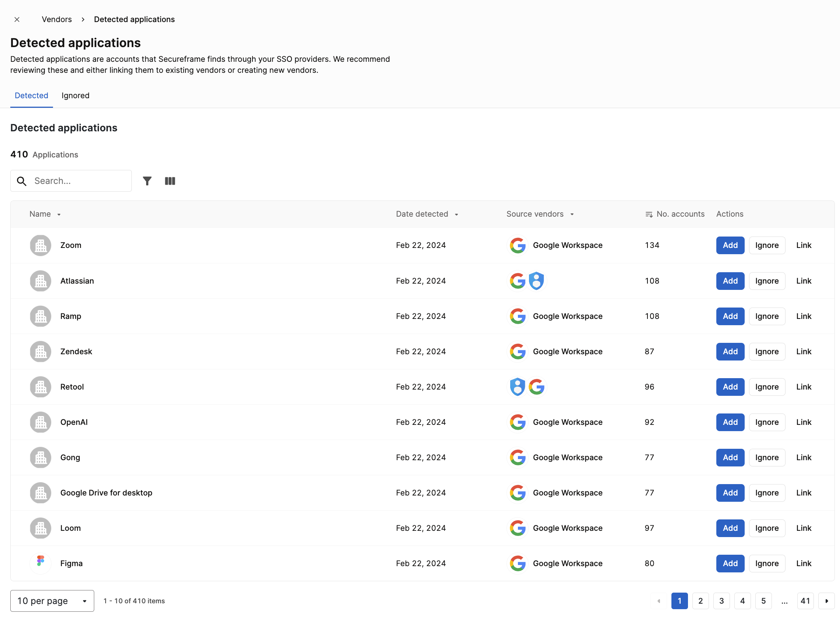The height and width of the screenshot is (618, 840).
Task: Click the 1 - 10 of 410 items text
Action: (134, 601)
